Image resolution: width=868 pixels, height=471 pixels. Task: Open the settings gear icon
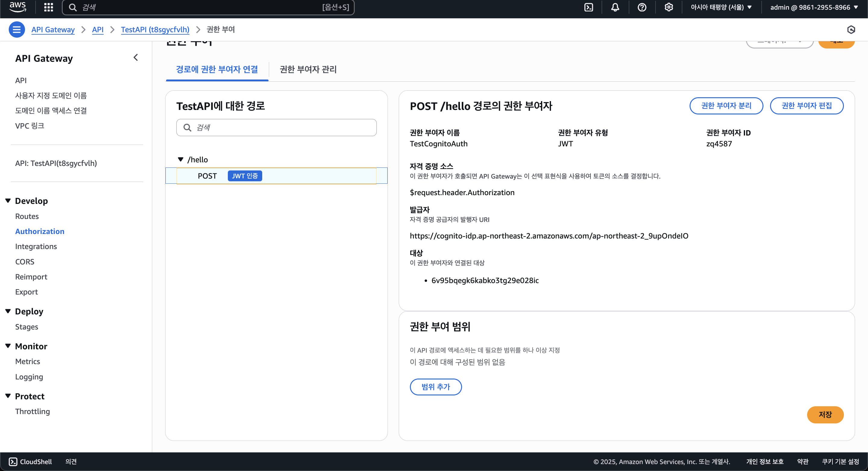coord(668,7)
